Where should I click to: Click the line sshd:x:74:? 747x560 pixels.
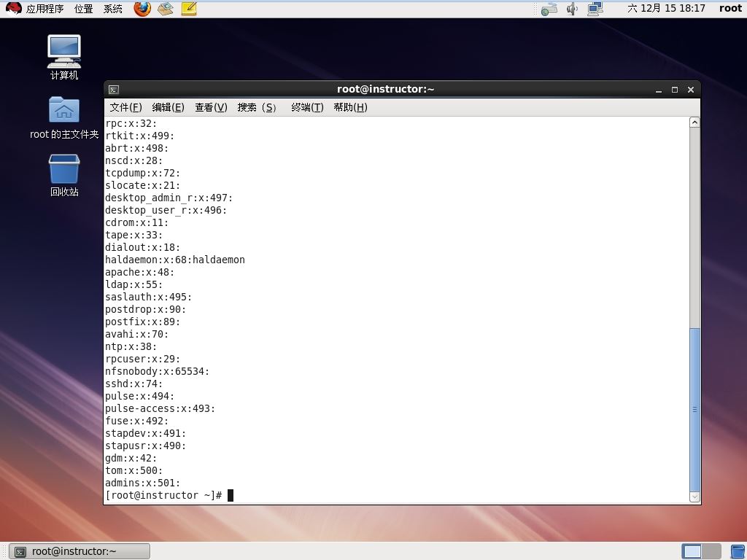[x=134, y=384]
